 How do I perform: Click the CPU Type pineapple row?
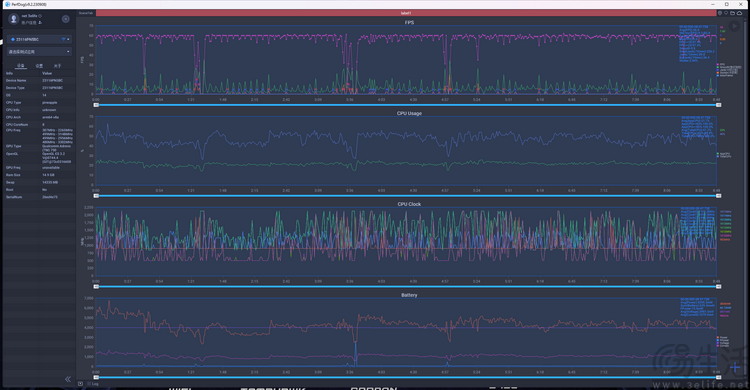pyautogui.click(x=39, y=102)
